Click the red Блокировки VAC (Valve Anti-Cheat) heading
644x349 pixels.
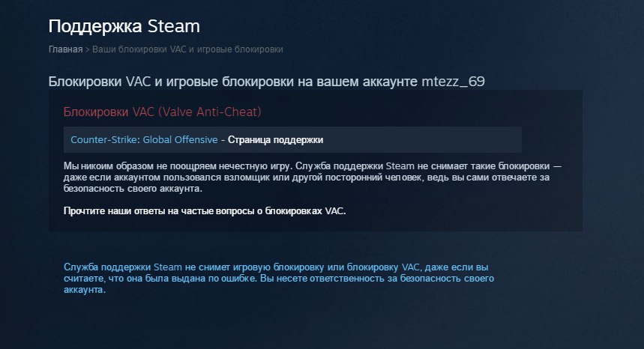coord(162,112)
